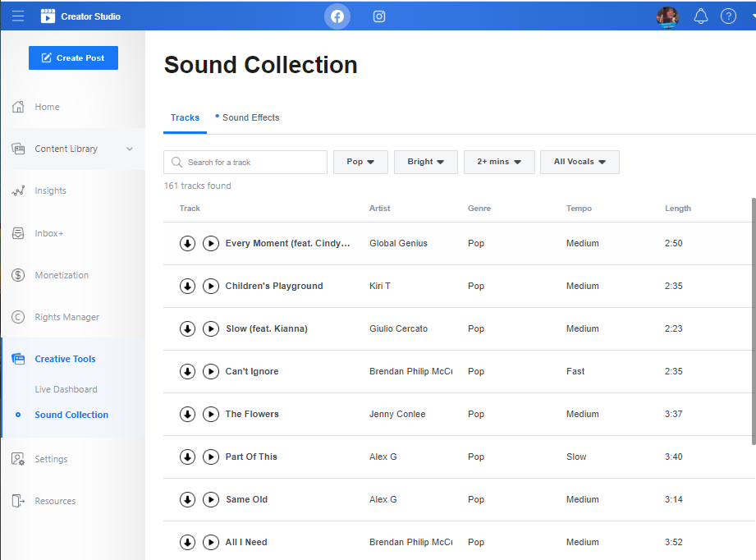Play the track Can't Ignore
The width and height of the screenshot is (756, 560).
pos(211,371)
